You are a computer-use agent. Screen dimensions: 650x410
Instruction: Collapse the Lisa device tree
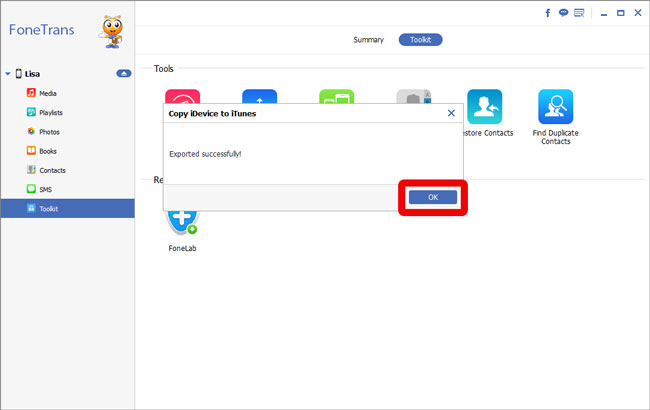7,74
